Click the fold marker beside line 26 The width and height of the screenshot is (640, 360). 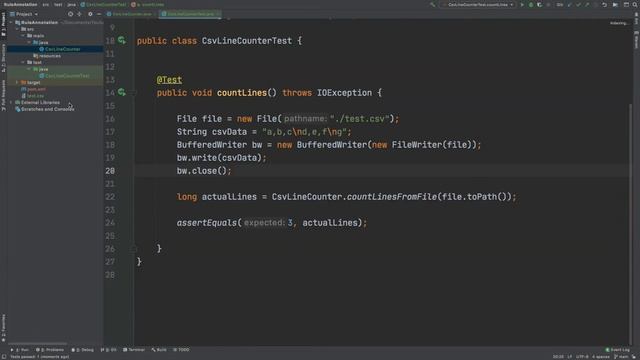(x=133, y=249)
